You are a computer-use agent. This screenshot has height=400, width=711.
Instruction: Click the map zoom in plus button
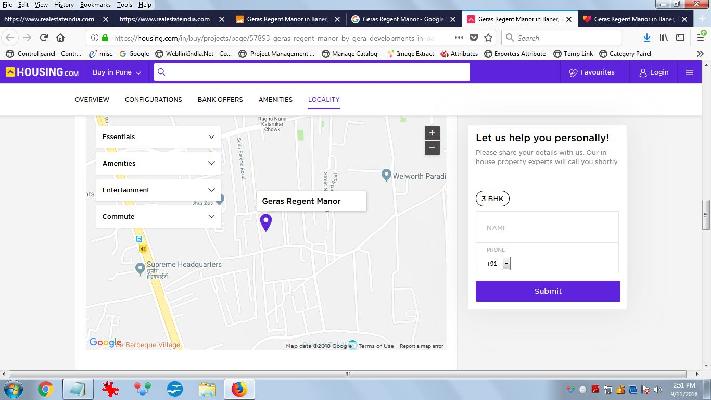point(432,133)
